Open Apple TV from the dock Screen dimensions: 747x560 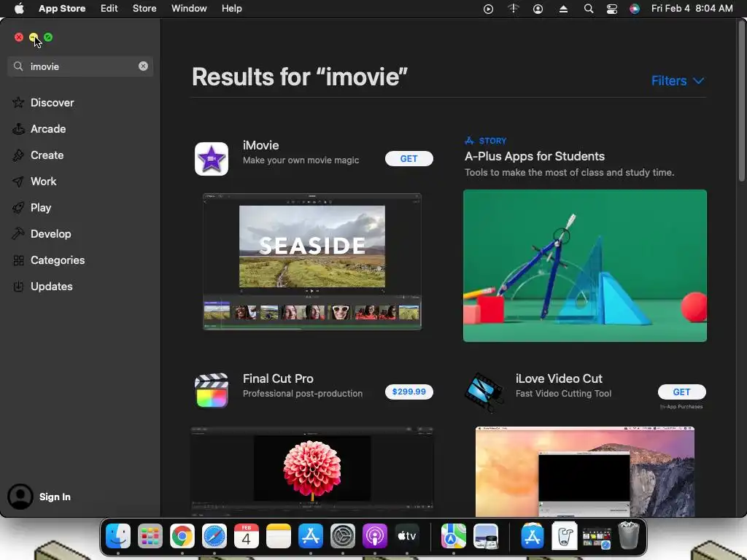tap(407, 536)
